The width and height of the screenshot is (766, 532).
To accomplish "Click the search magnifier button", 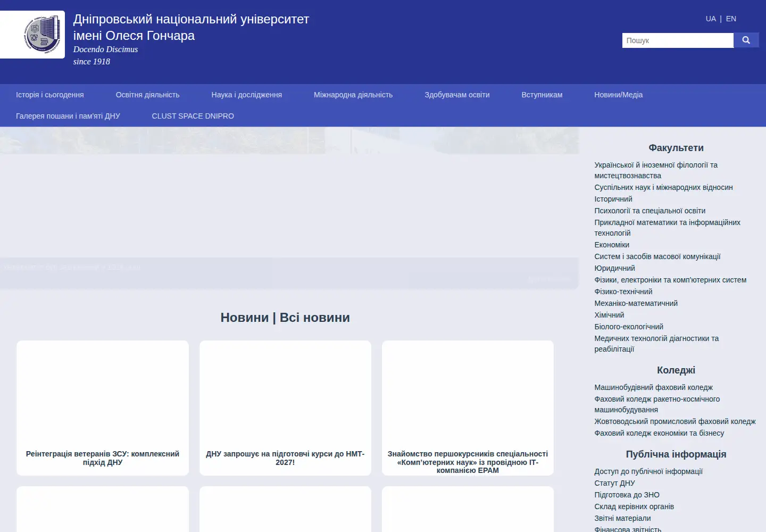I will click(x=746, y=40).
